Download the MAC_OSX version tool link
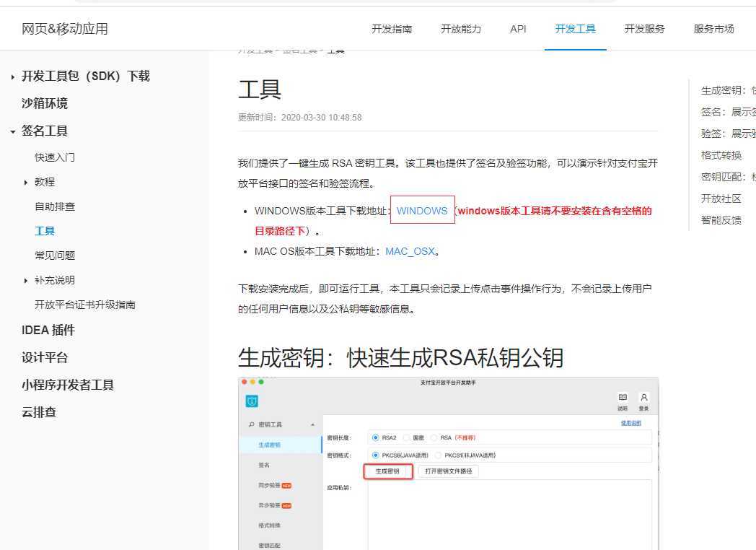Viewport: 756px width, 550px height. coord(410,251)
